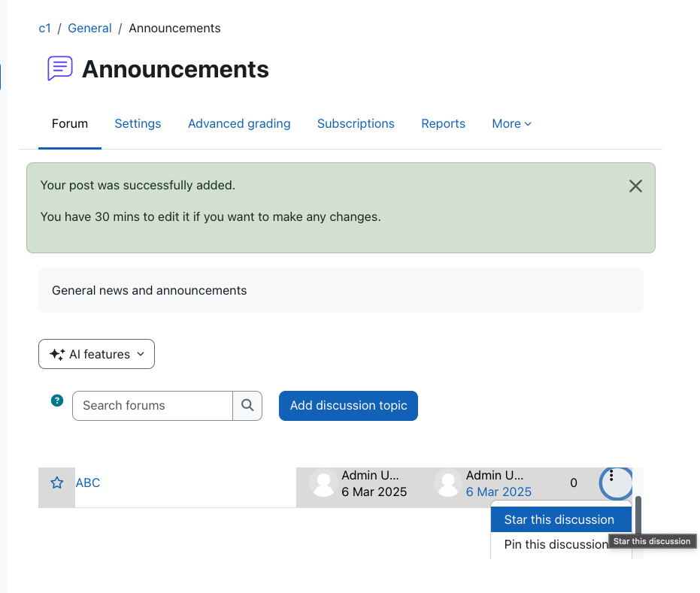Click the search magnifier button

[247, 406]
